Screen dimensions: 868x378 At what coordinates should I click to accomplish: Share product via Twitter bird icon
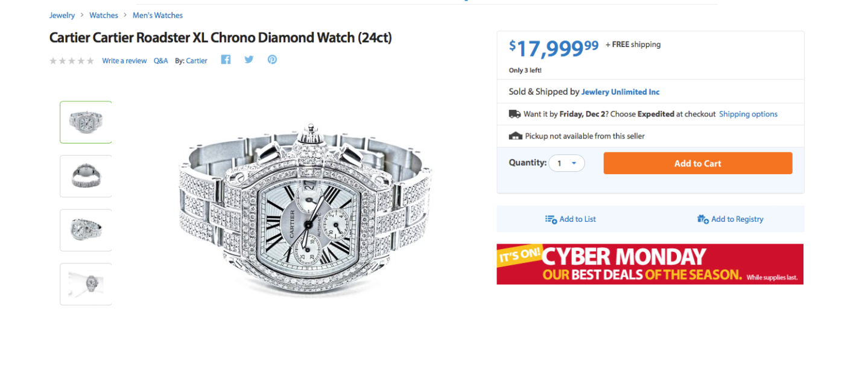pos(249,60)
